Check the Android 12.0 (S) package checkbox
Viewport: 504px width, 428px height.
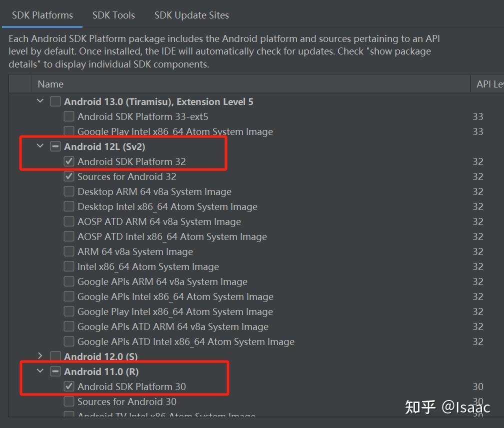[55, 356]
